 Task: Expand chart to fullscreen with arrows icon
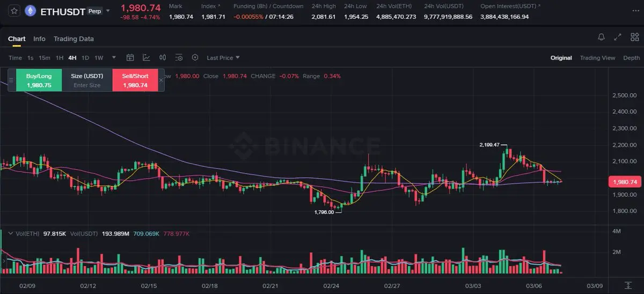click(x=618, y=37)
